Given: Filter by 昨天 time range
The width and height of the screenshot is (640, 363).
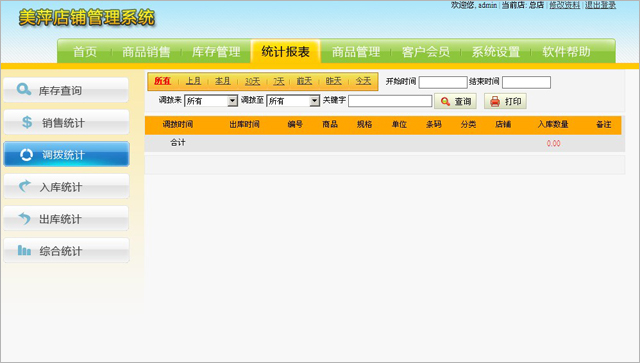Looking at the screenshot, I should tap(333, 81).
